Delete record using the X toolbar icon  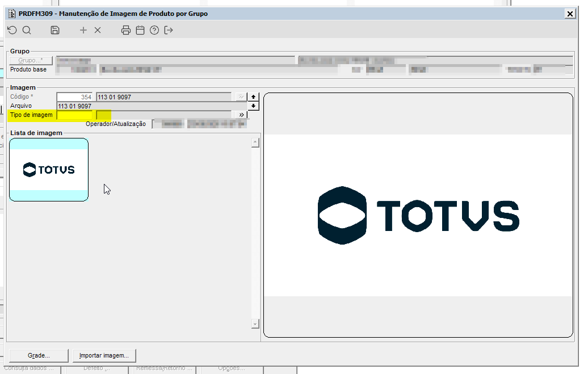98,31
